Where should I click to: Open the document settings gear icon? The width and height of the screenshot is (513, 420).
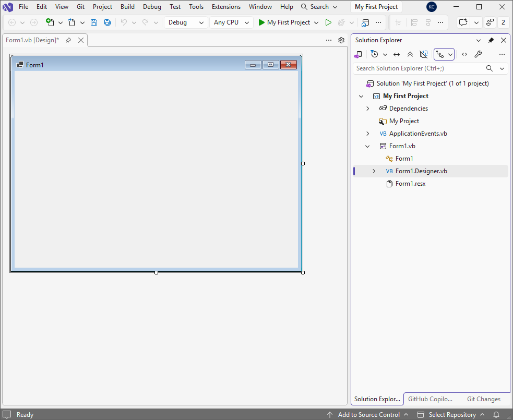coord(341,40)
